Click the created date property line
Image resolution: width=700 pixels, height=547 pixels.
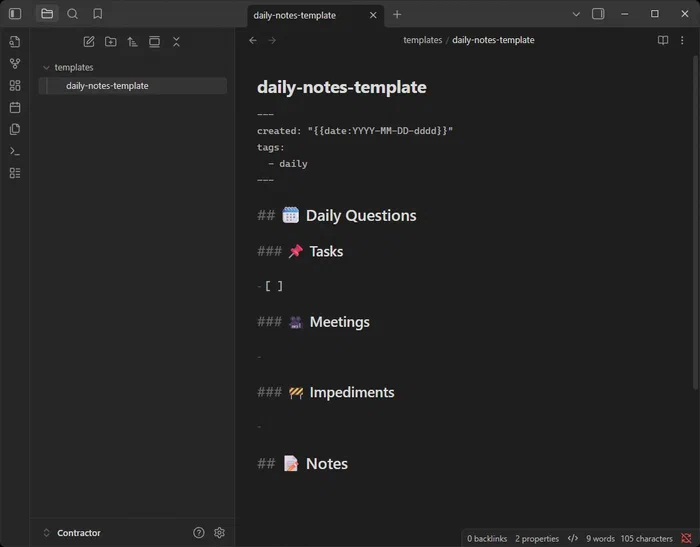[355, 131]
